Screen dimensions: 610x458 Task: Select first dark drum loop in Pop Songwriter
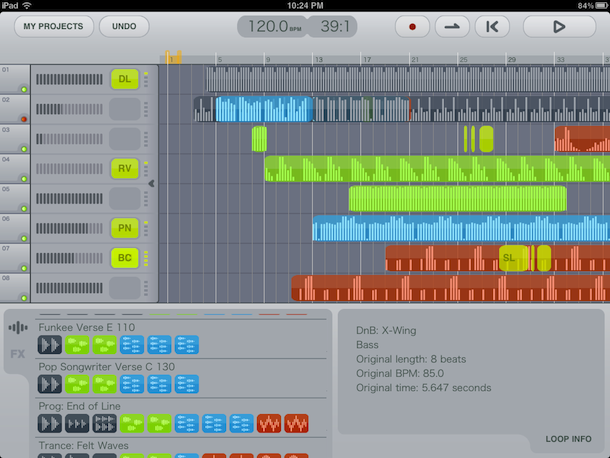coord(50,384)
